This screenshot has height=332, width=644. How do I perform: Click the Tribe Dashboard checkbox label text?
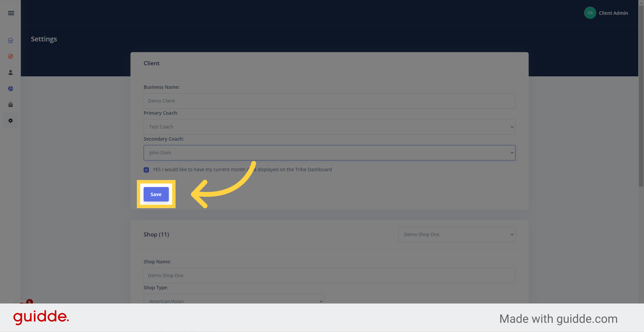[x=242, y=170]
